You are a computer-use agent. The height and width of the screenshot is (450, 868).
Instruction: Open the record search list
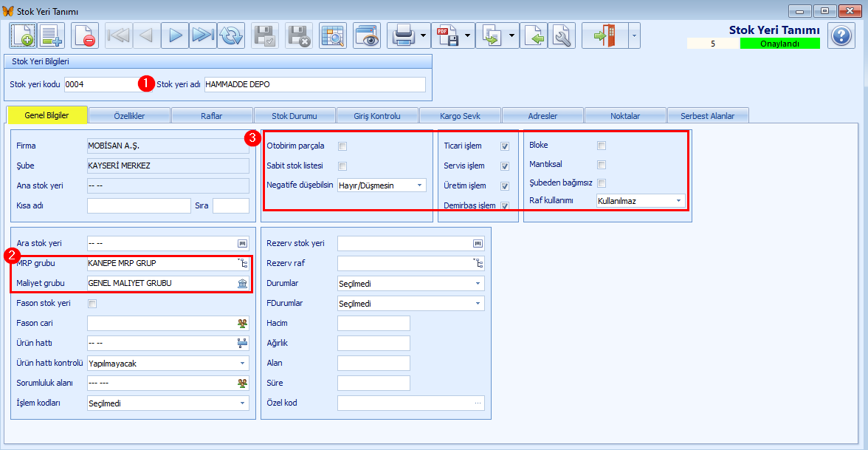tap(333, 36)
